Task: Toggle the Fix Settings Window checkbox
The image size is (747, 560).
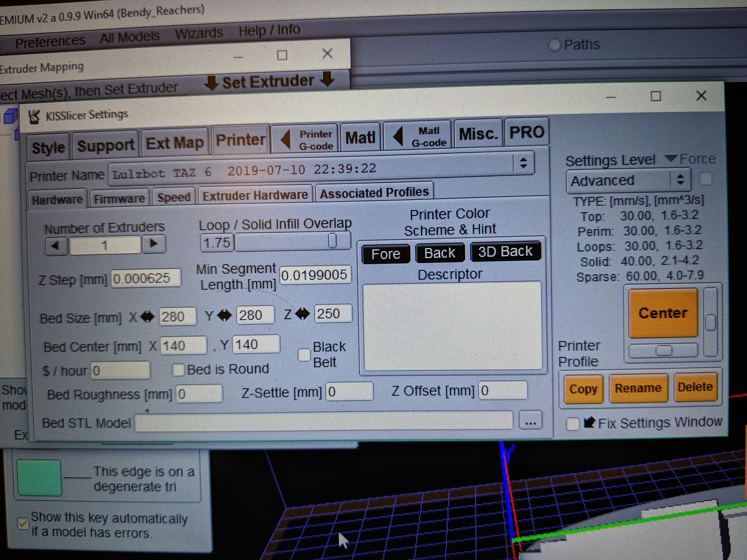Action: [x=572, y=424]
